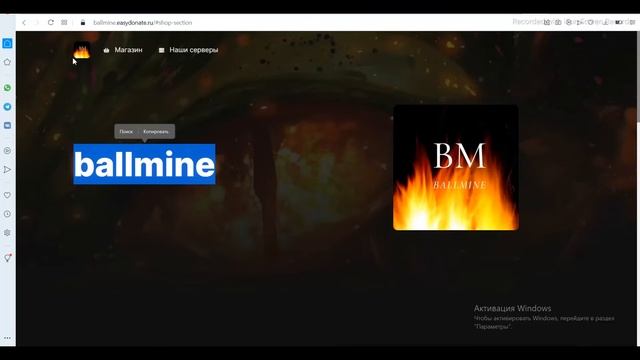Image resolution: width=640 pixels, height=360 pixels.
Task: Open the Наши серверы menu item
Action: pyautogui.click(x=188, y=50)
